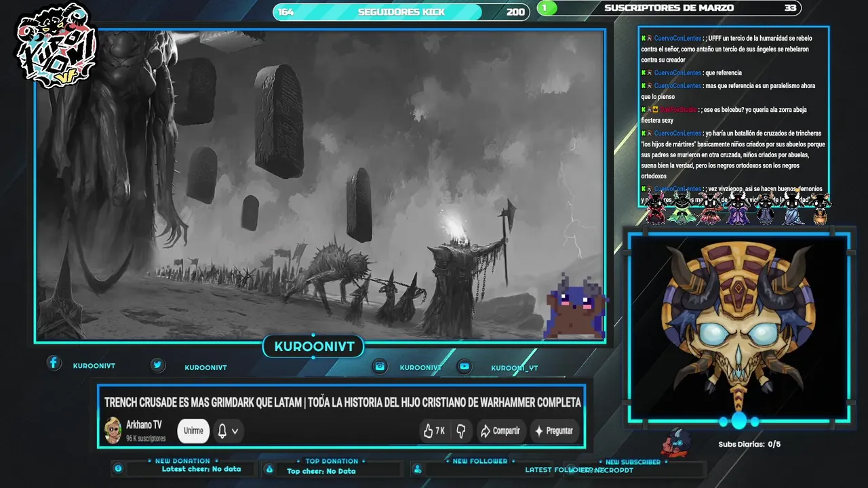Click the Unirme join button
Viewport: 868px width, 488px height.
point(193,430)
